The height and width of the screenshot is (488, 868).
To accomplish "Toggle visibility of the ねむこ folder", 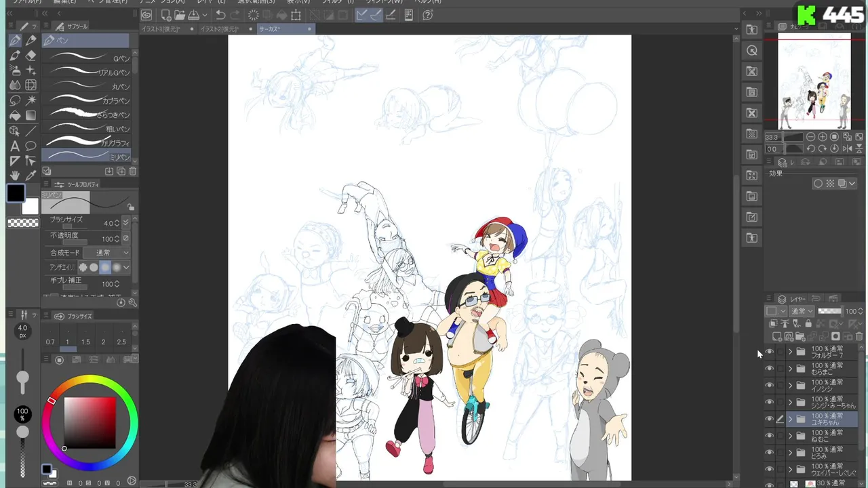I will 769,436.
